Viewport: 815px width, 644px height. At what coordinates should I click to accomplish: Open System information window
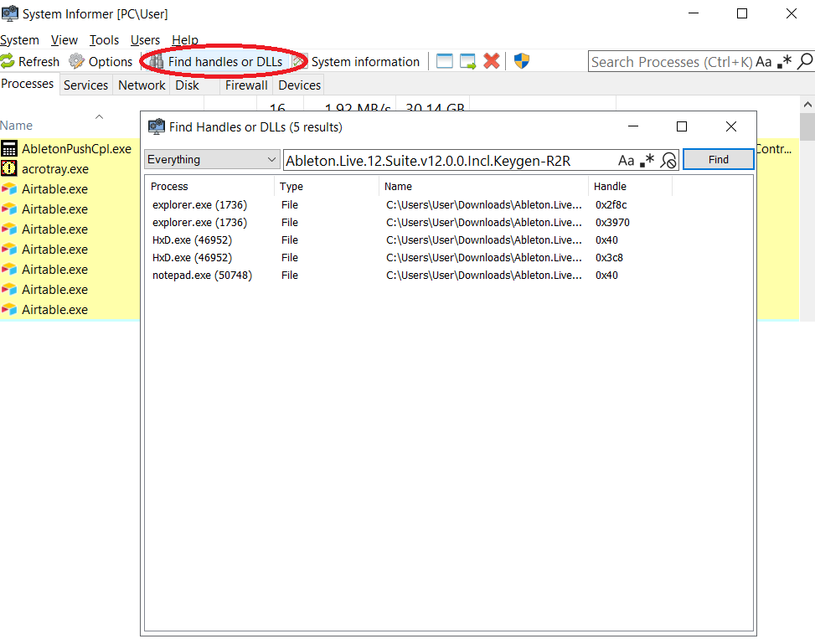pyautogui.click(x=356, y=61)
